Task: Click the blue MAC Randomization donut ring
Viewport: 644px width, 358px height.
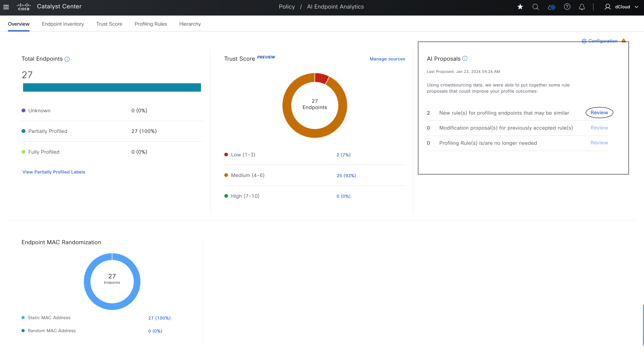Action: click(x=112, y=307)
